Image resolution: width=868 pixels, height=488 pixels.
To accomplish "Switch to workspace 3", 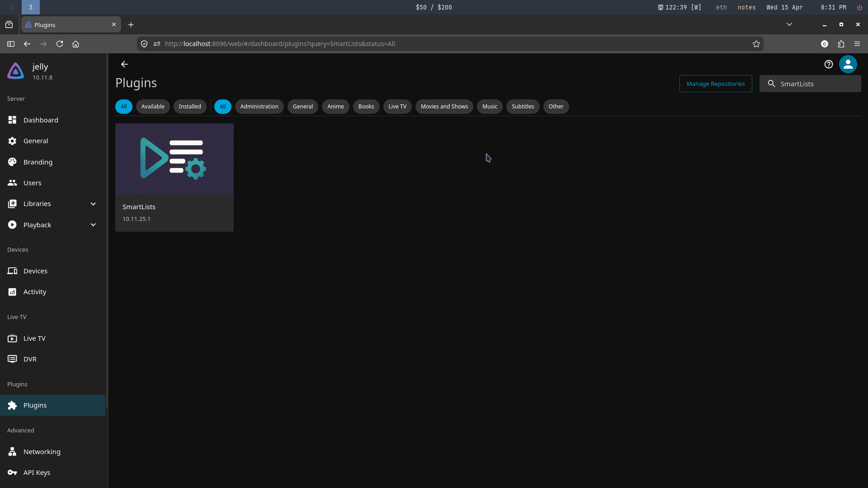I will point(31,7).
